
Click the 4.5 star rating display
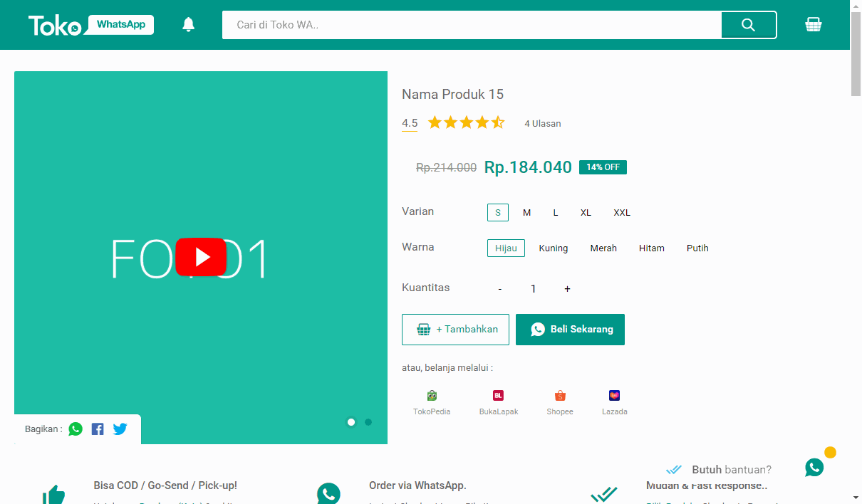[x=410, y=122]
